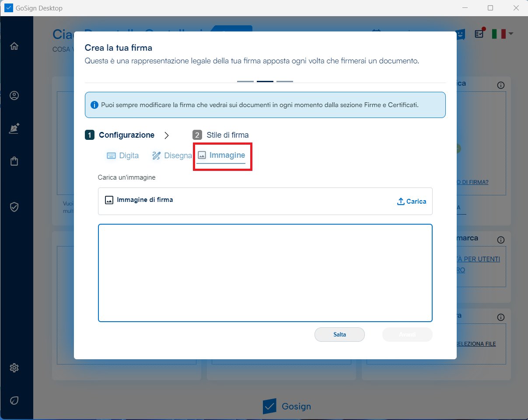Click the shield checkmark icon in sidebar
Screen dimensions: 528x420
click(14, 207)
